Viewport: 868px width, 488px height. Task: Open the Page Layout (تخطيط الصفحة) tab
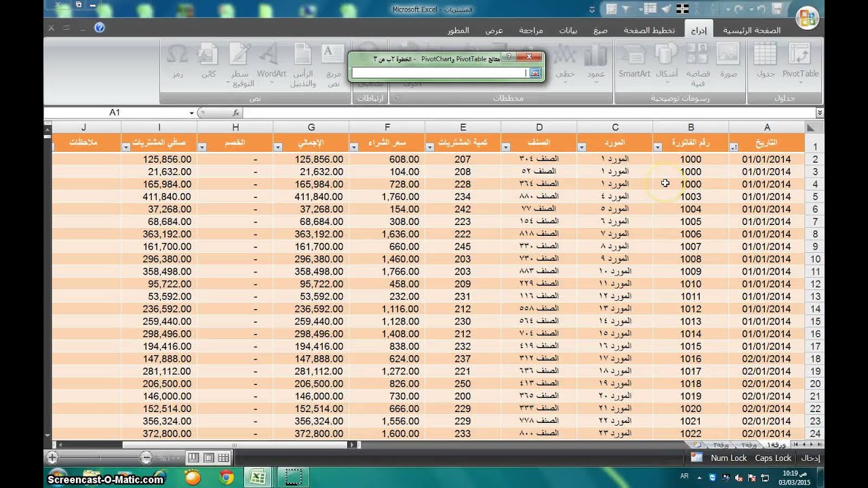(x=649, y=30)
